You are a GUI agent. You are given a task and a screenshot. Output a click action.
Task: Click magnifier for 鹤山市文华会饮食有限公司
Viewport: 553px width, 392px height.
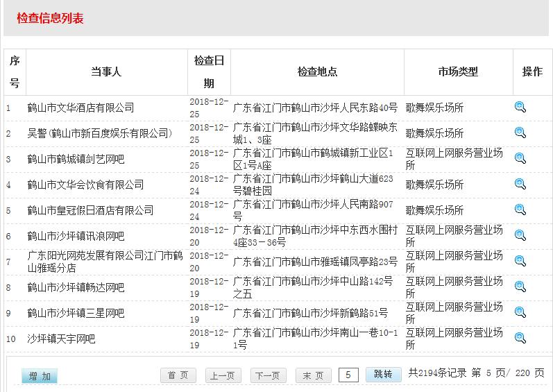pos(520,184)
